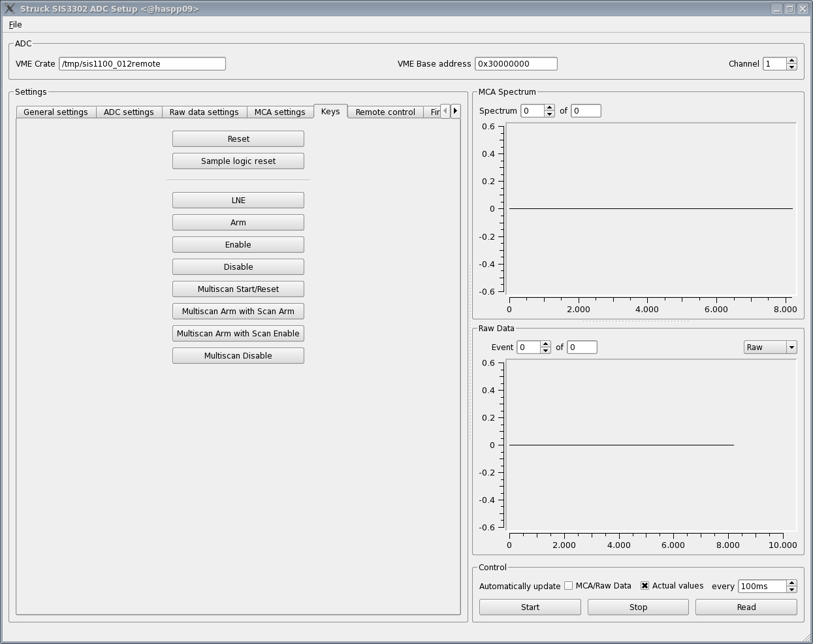
Task: Click the Event total count field
Action: coord(582,347)
